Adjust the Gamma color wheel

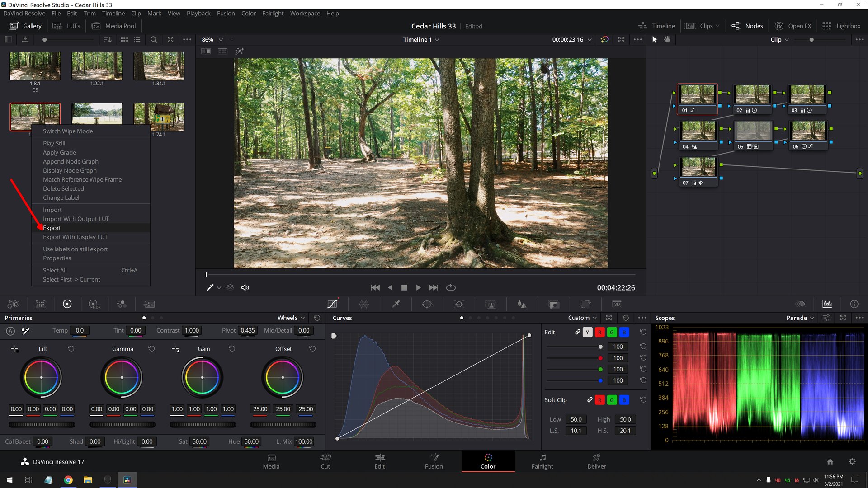click(x=122, y=377)
